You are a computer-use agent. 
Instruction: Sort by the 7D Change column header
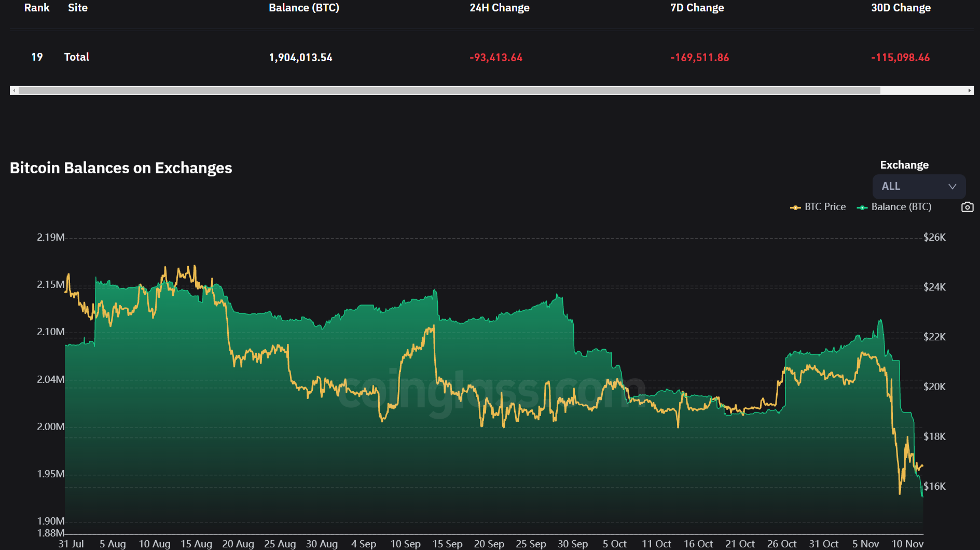697,8
